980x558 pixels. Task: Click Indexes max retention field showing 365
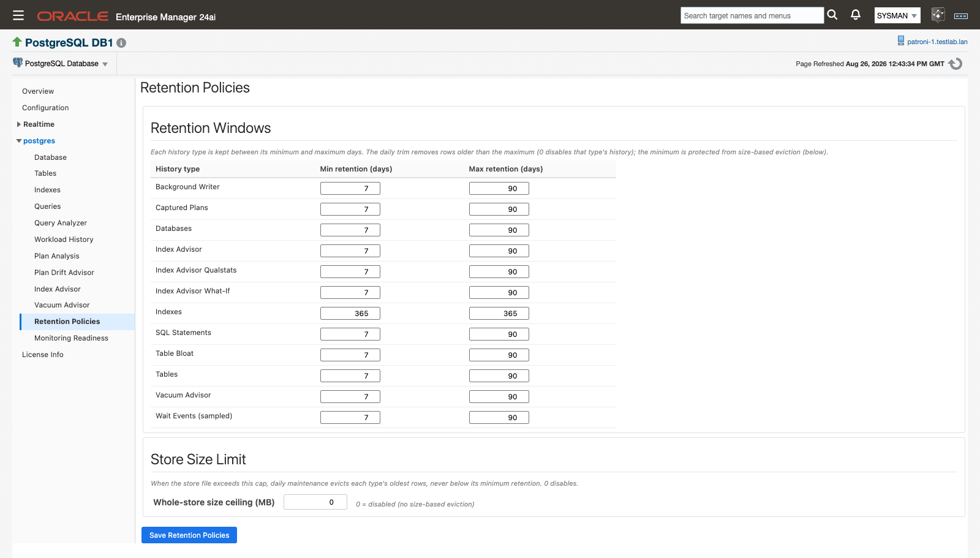(x=499, y=314)
